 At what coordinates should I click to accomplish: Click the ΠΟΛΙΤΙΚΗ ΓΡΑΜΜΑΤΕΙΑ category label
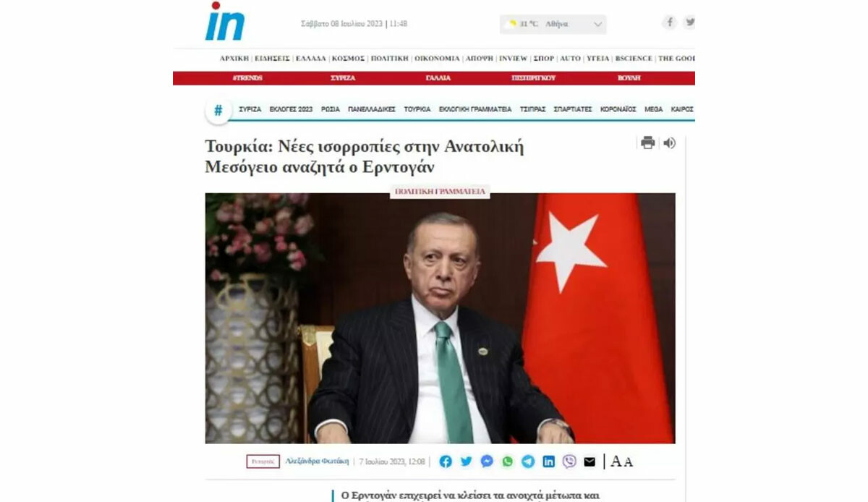pyautogui.click(x=440, y=192)
